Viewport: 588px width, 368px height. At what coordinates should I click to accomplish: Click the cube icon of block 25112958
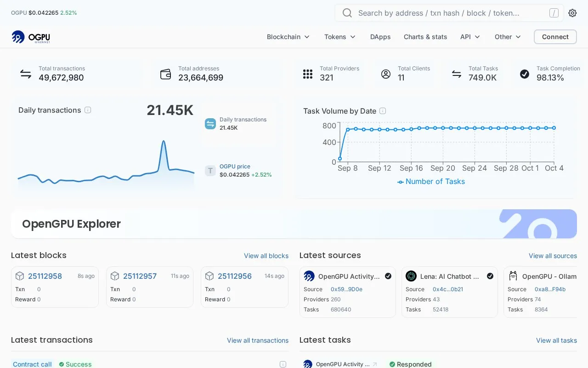click(20, 276)
